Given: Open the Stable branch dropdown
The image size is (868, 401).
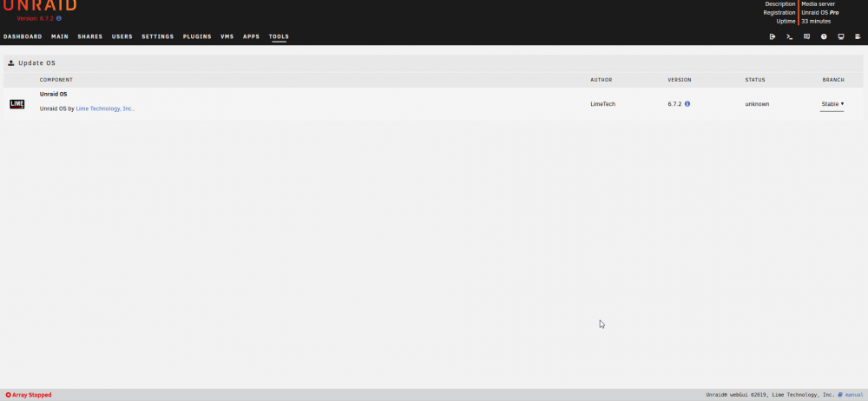Looking at the screenshot, I should point(832,104).
